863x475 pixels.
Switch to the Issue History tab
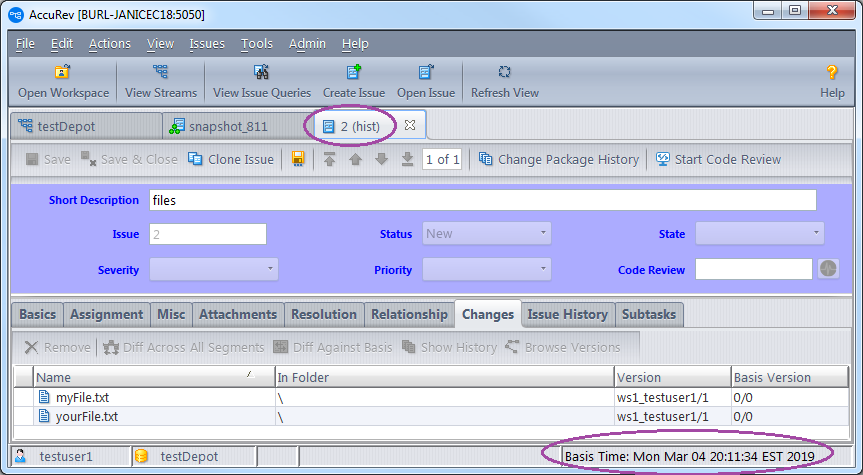coord(567,314)
